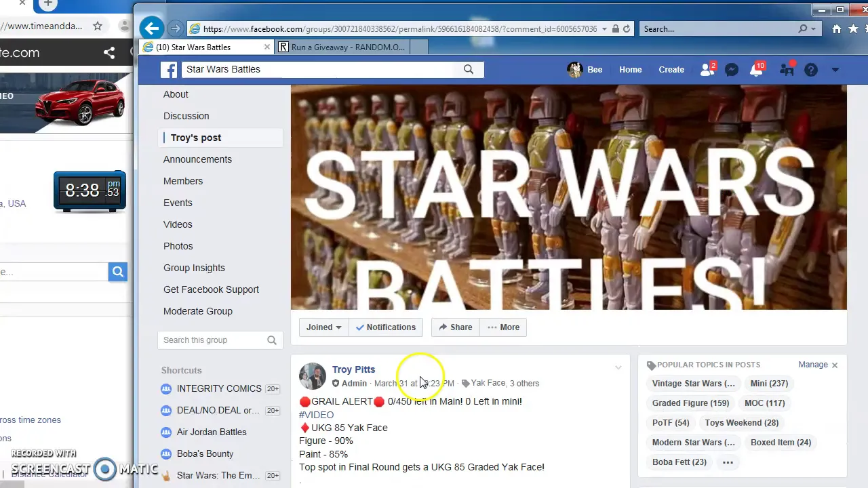
Task: Go to Facebook Home
Action: point(630,69)
